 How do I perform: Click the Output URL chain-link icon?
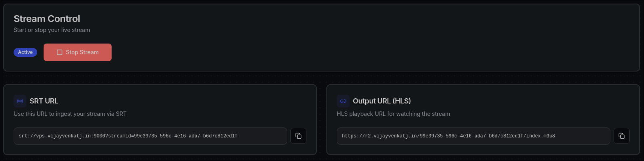(x=343, y=101)
